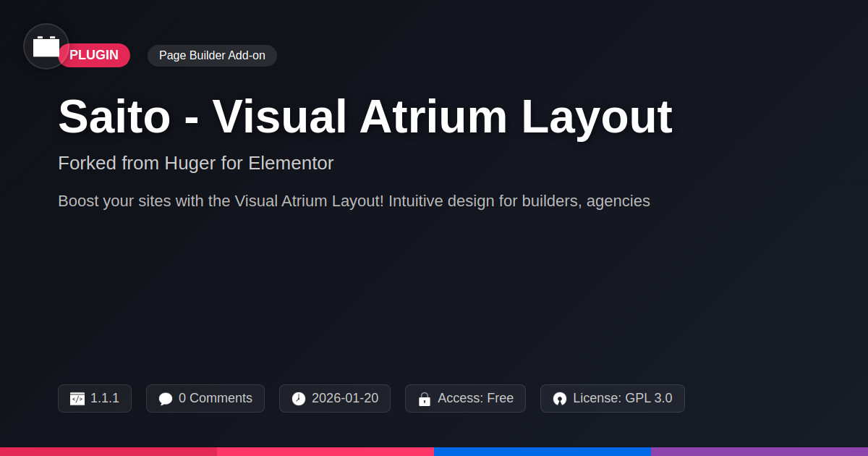Click the code window icon beside version 1.1.1
Image resolution: width=868 pixels, height=456 pixels.
(77, 399)
